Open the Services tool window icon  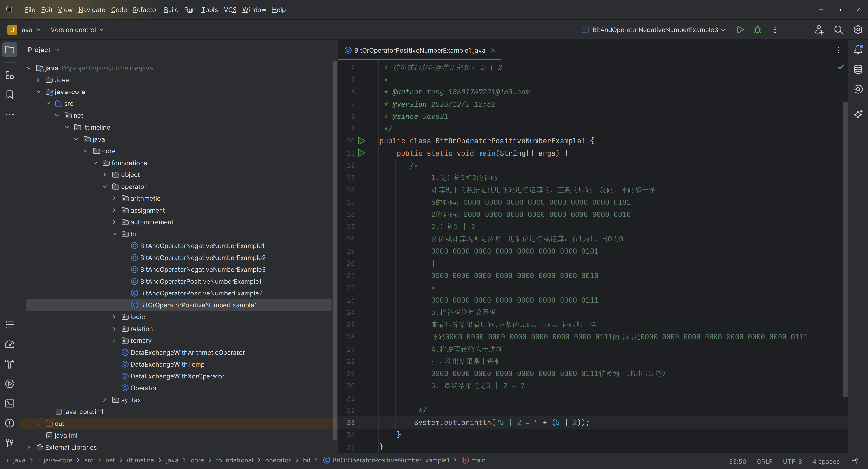point(10,383)
